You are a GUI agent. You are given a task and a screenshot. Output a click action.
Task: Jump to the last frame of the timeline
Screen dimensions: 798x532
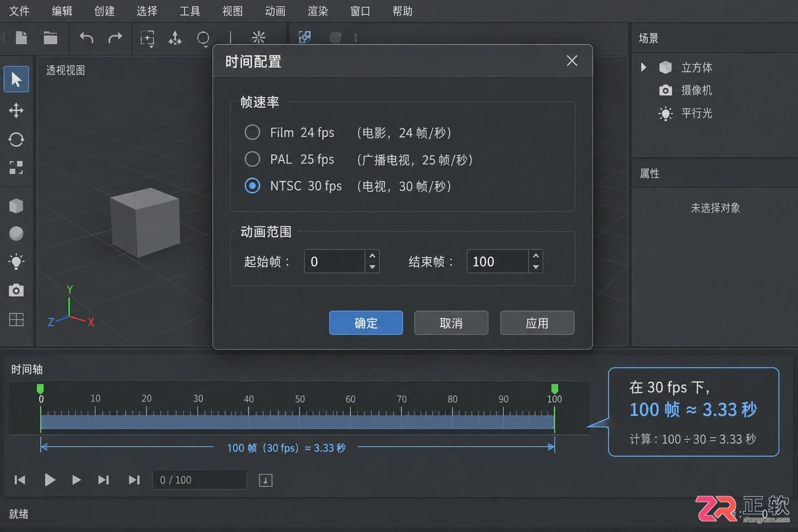click(x=134, y=480)
